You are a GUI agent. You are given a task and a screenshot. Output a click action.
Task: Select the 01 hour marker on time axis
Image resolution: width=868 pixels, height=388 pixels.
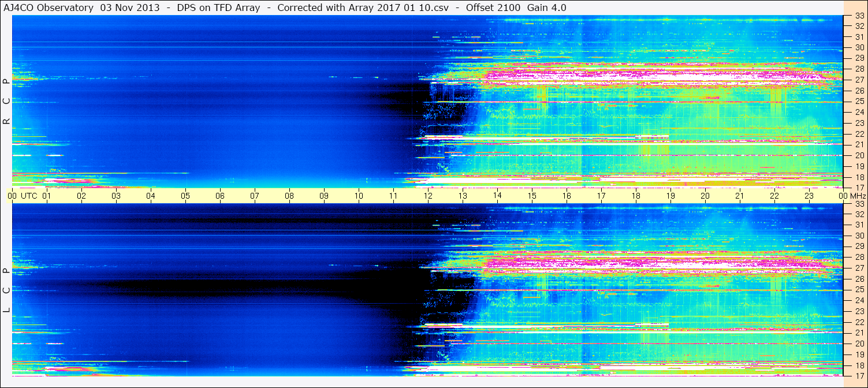coord(47,196)
